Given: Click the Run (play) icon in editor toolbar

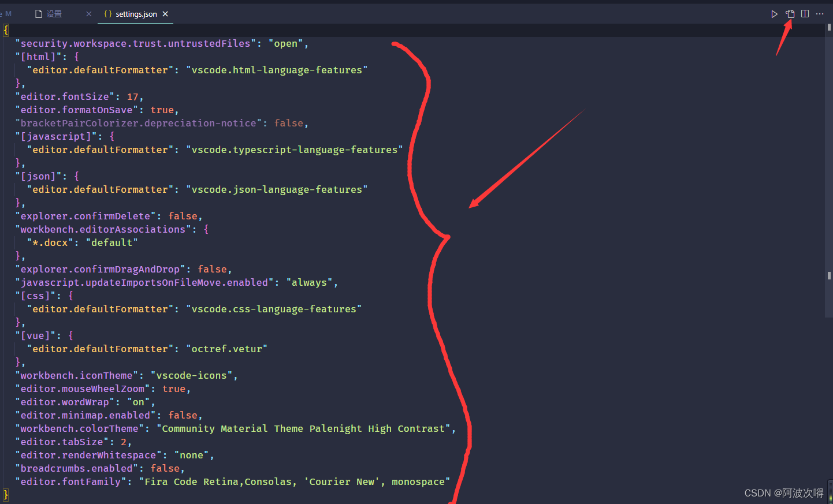Looking at the screenshot, I should point(774,14).
